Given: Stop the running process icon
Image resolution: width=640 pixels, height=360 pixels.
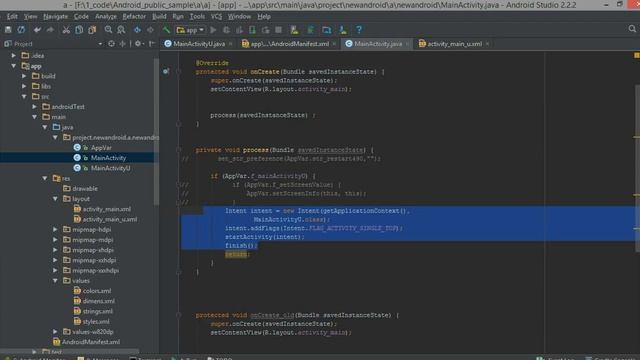Looking at the screenshot, I should (x=279, y=29).
